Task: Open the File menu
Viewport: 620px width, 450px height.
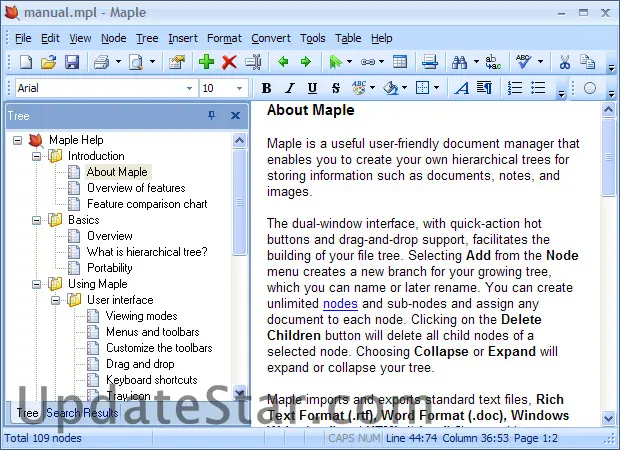Action: coord(23,38)
